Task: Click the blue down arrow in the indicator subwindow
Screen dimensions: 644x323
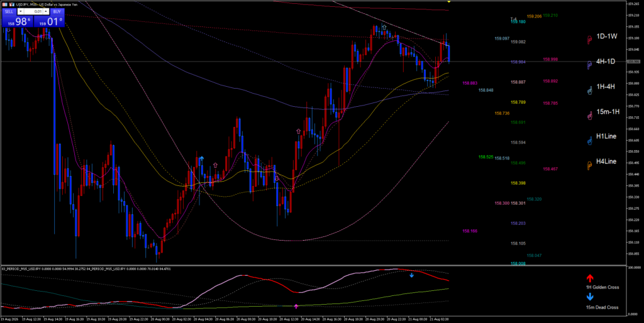Action: coord(411,275)
